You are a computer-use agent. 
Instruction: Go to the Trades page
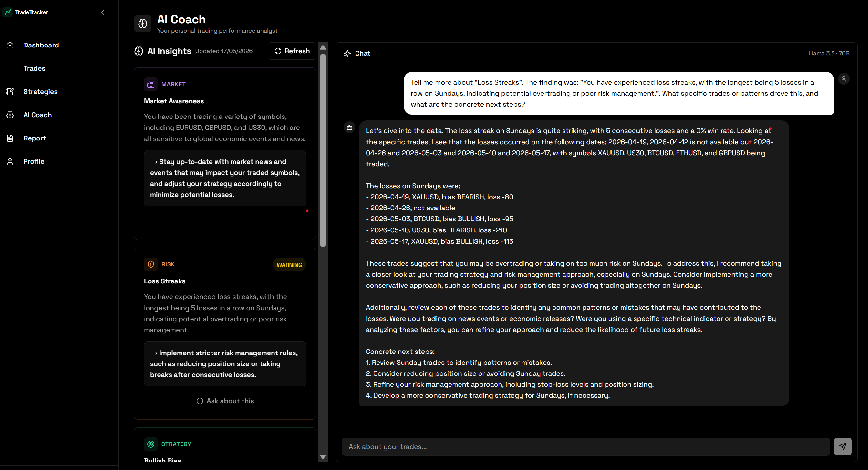(x=34, y=68)
